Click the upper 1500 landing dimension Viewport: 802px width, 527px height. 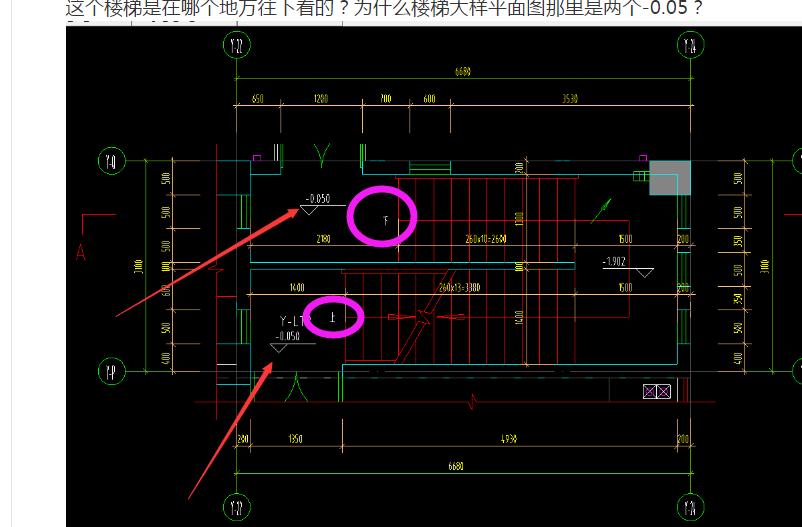[x=626, y=239]
